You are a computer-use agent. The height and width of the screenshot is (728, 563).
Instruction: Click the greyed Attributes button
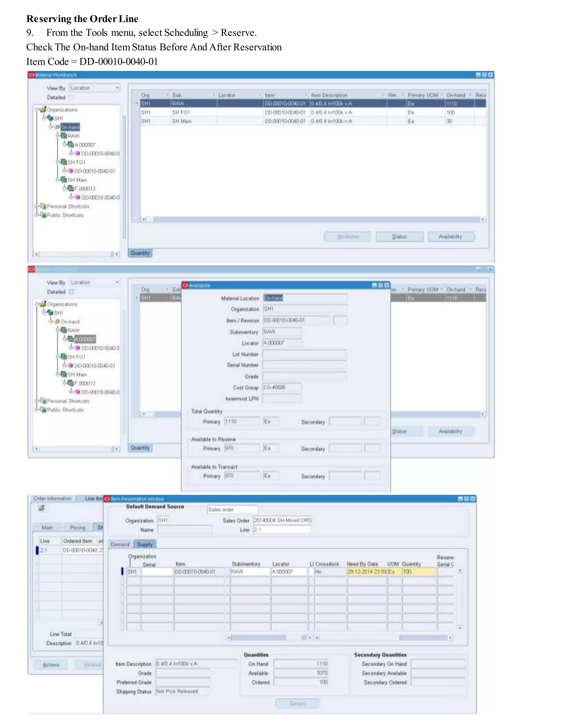[x=347, y=237]
